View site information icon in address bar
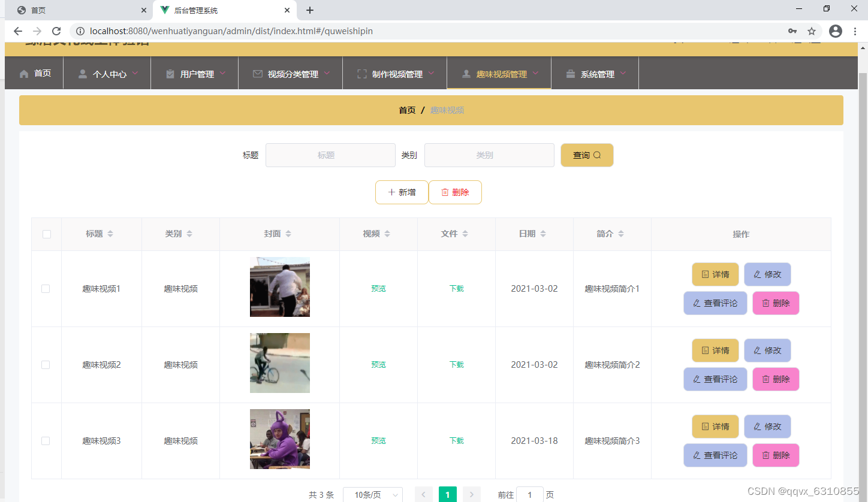 pos(80,31)
